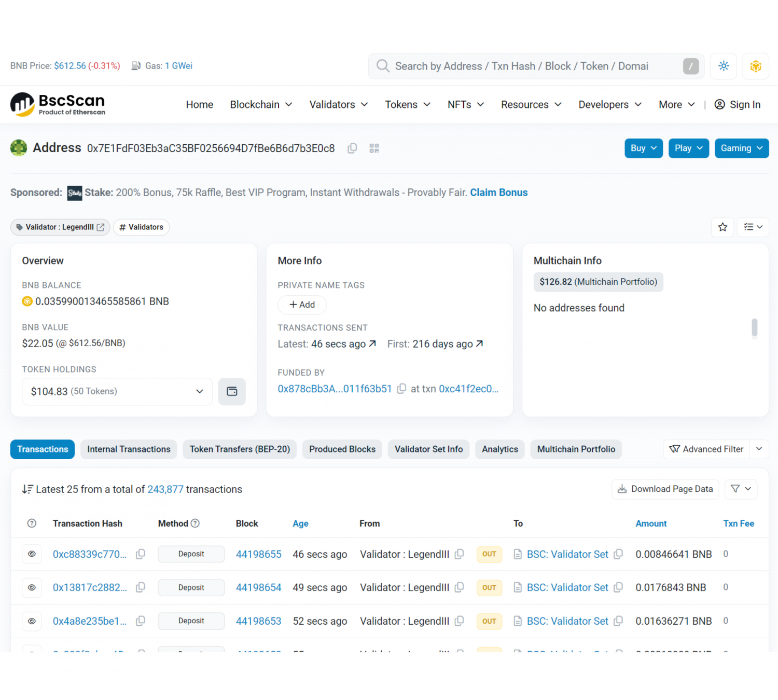Click the search magnifier icon

click(383, 66)
